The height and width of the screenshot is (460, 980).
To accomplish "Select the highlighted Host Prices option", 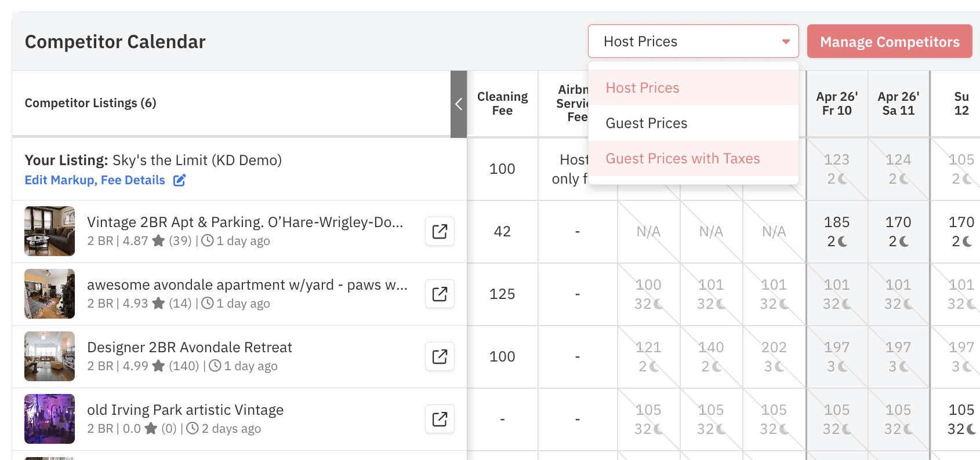I will [x=642, y=87].
